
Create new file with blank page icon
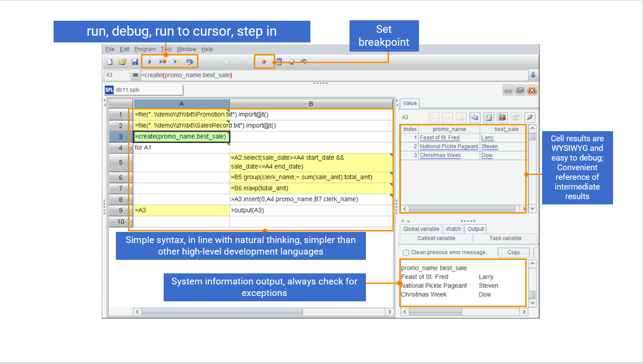coord(110,62)
